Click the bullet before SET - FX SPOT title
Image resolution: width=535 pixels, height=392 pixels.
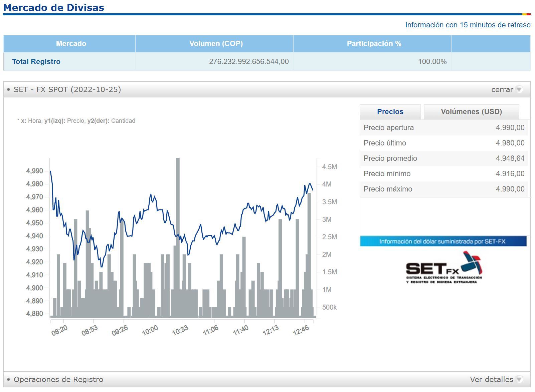click(x=9, y=89)
